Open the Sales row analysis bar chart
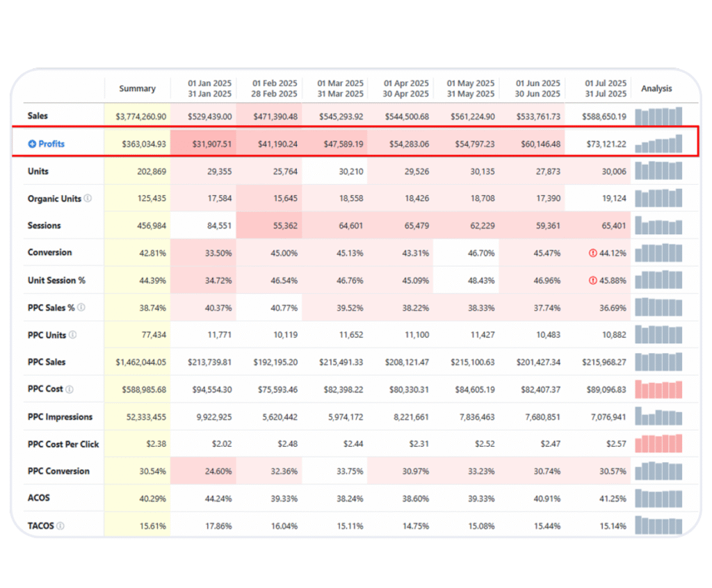The width and height of the screenshot is (712, 588). click(x=658, y=116)
